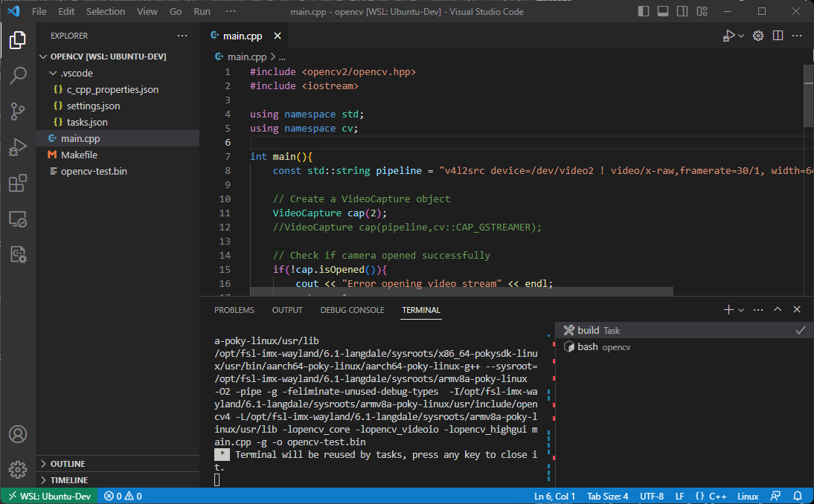This screenshot has height=504, width=814.
Task: Open notifications bell in status bar
Action: [x=798, y=497]
